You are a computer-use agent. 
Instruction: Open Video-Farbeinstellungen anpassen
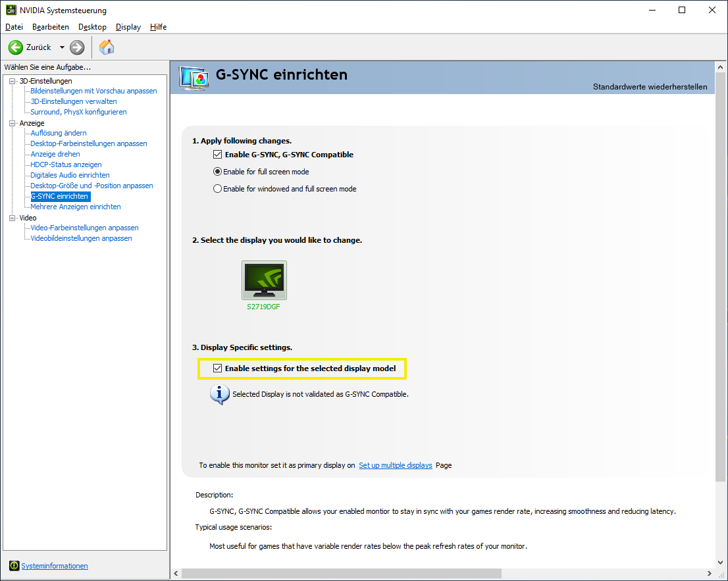(x=84, y=228)
